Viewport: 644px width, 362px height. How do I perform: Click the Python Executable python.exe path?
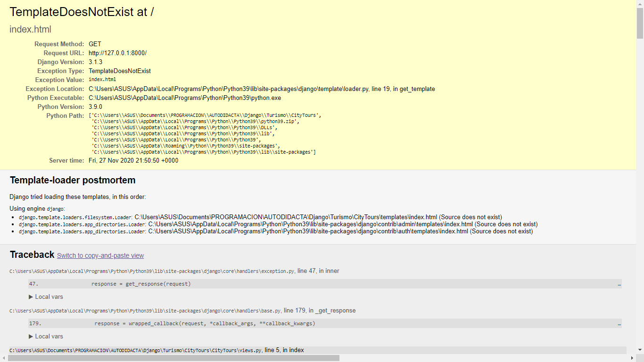coord(185,98)
